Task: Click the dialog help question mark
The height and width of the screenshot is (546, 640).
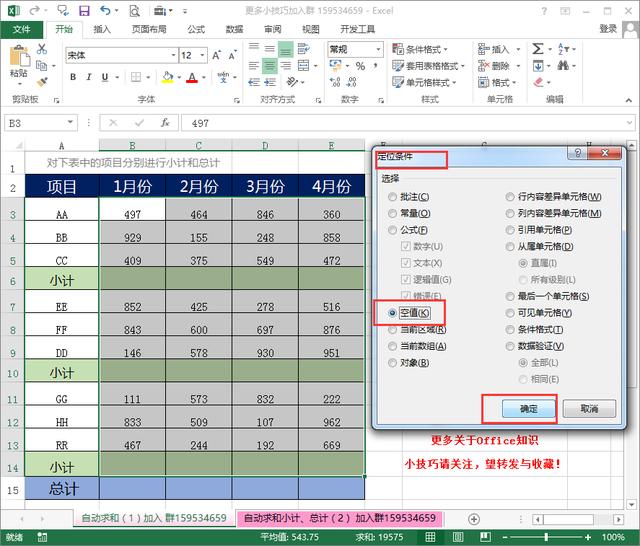Action: click(578, 153)
